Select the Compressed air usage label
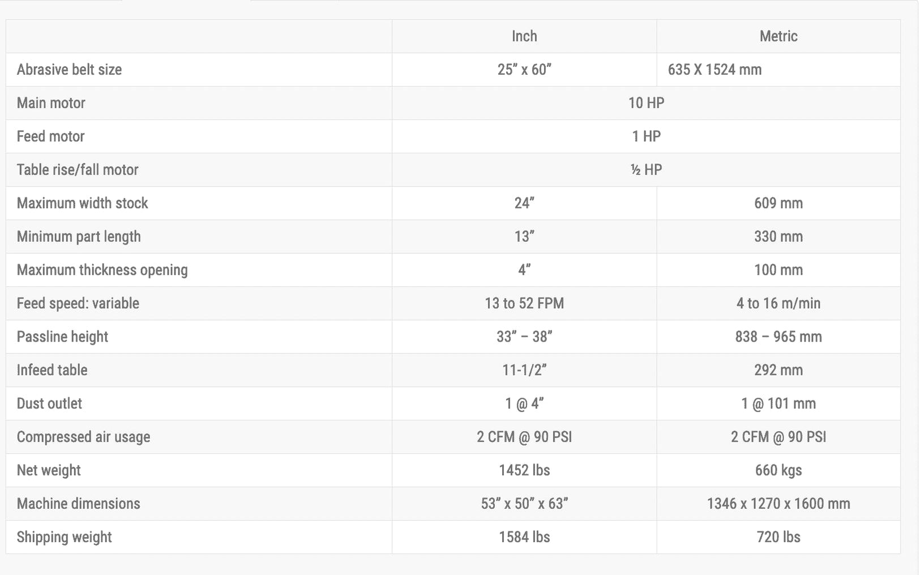924x575 pixels. (83, 437)
